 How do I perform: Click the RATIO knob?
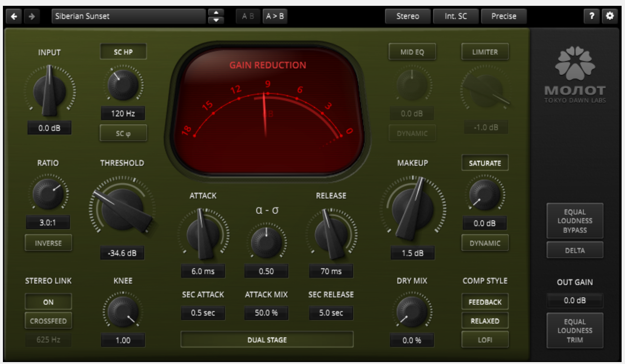pyautogui.click(x=48, y=193)
